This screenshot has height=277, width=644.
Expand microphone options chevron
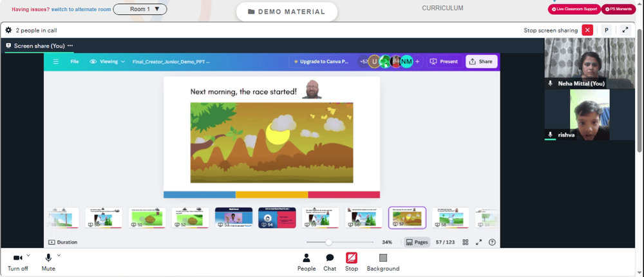click(59, 256)
